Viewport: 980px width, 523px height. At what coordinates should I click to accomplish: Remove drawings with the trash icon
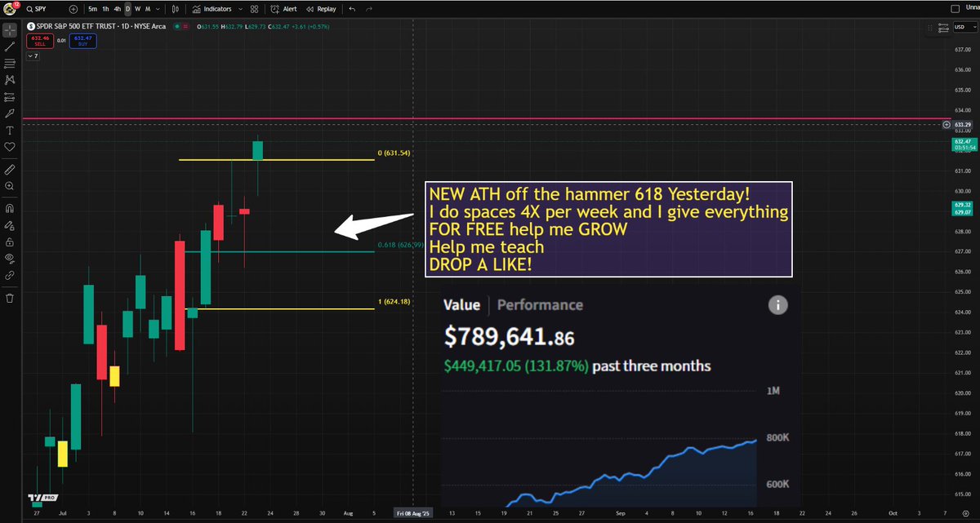pyautogui.click(x=10, y=299)
